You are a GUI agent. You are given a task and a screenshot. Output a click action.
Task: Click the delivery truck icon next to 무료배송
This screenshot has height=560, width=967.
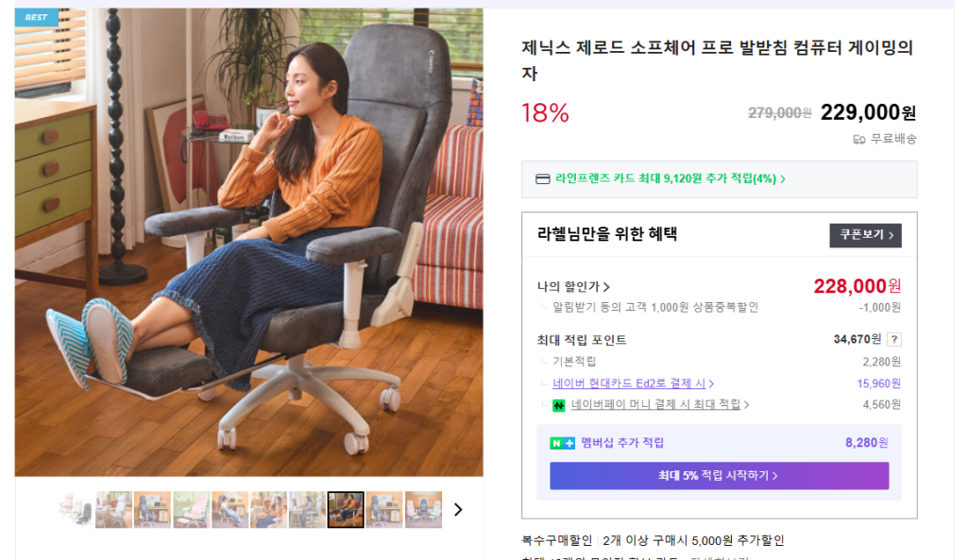[859, 140]
